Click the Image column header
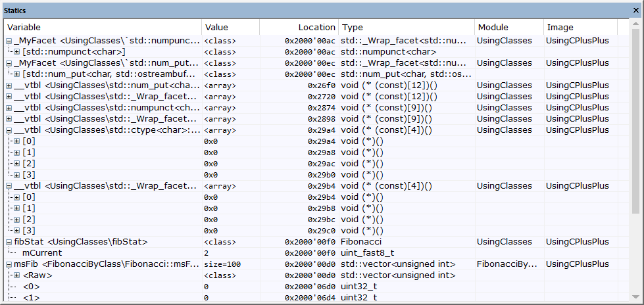The height and width of the screenshot is (305, 644). coord(579,28)
